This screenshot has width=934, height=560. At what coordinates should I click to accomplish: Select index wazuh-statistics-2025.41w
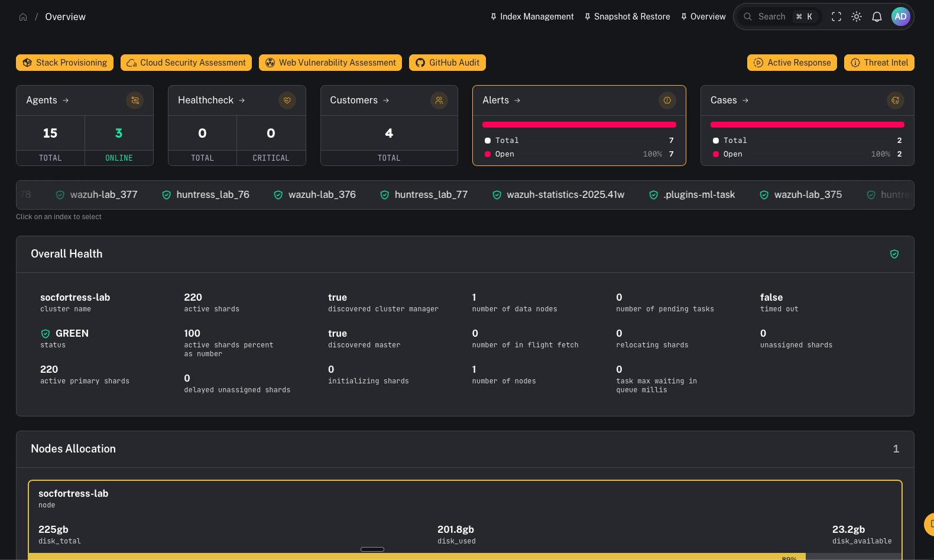[x=558, y=195]
